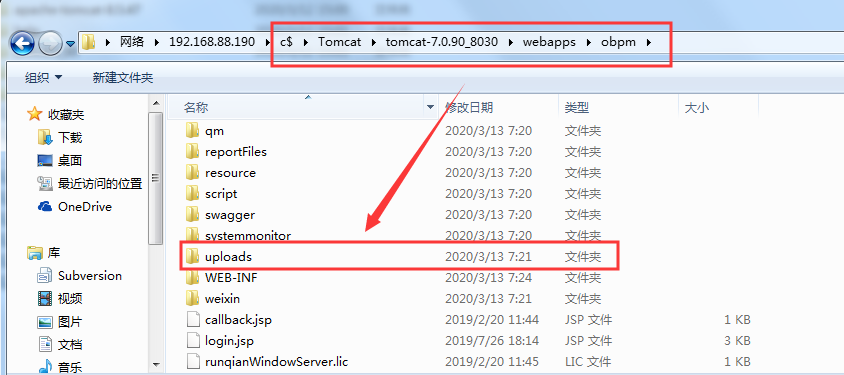Click the weixin folder icon
This screenshot has width=844, height=375.
(193, 298)
